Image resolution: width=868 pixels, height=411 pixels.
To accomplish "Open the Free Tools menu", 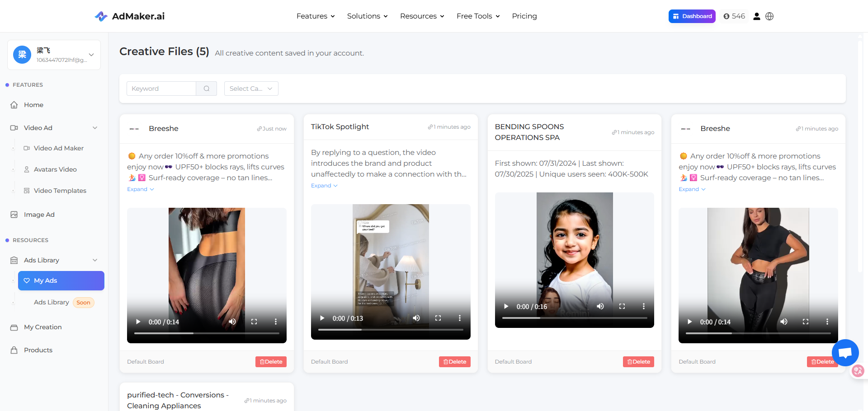I will [478, 16].
